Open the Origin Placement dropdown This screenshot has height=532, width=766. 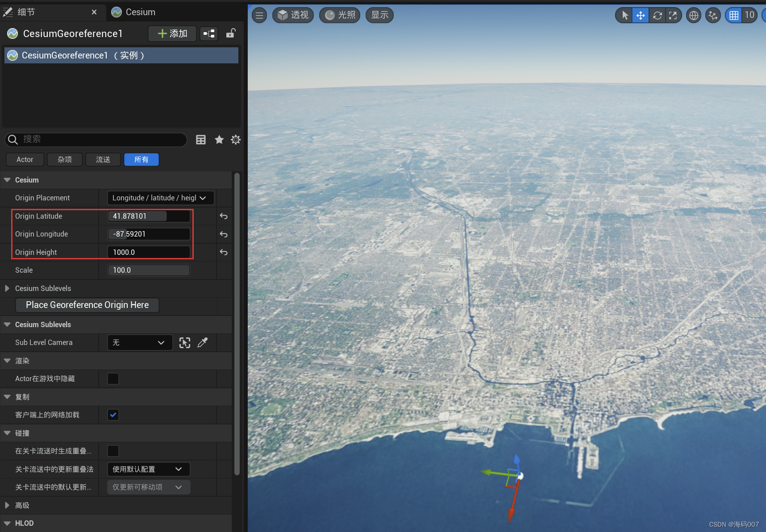(x=161, y=198)
